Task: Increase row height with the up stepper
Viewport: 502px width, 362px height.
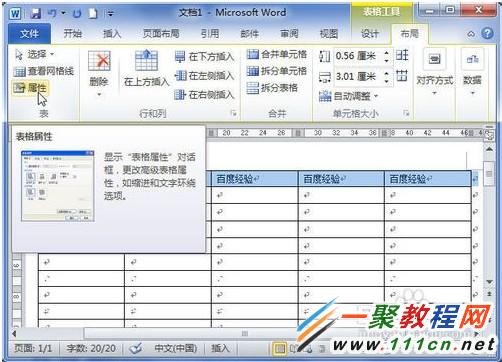Action: click(x=386, y=53)
